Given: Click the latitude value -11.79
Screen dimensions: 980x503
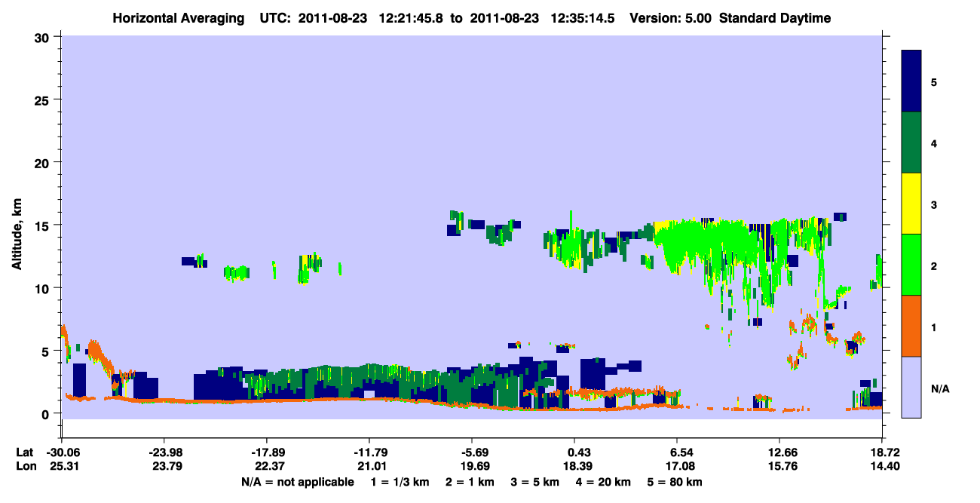Looking at the screenshot, I should click(369, 452).
